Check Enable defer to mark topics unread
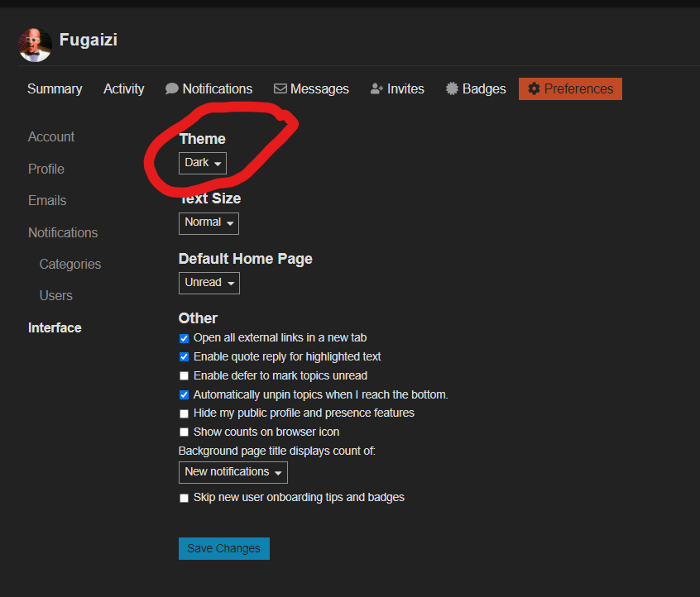This screenshot has height=597, width=700. pos(184,376)
